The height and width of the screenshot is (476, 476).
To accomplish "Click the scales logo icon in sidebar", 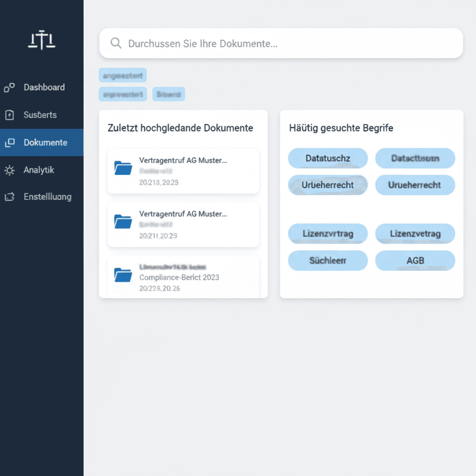I will coord(41,40).
